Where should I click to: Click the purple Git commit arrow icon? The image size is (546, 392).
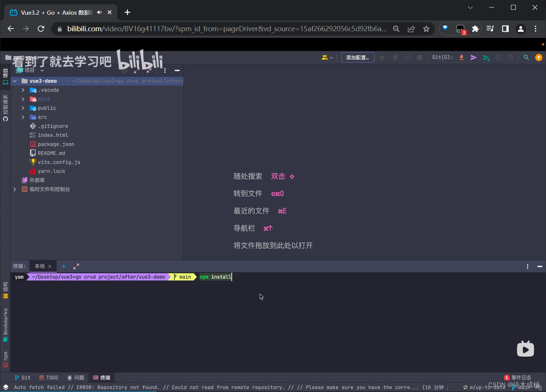(474, 58)
